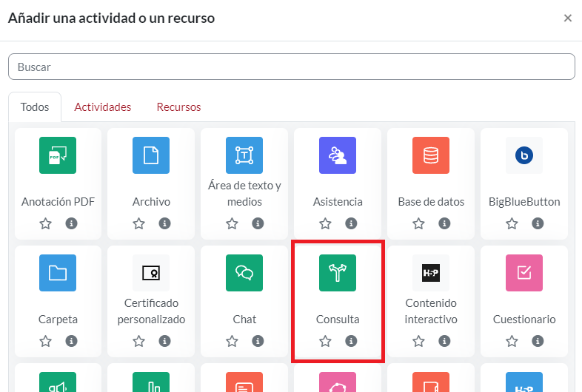The height and width of the screenshot is (392, 582).
Task: Click the Archivo label
Action: coord(152,202)
